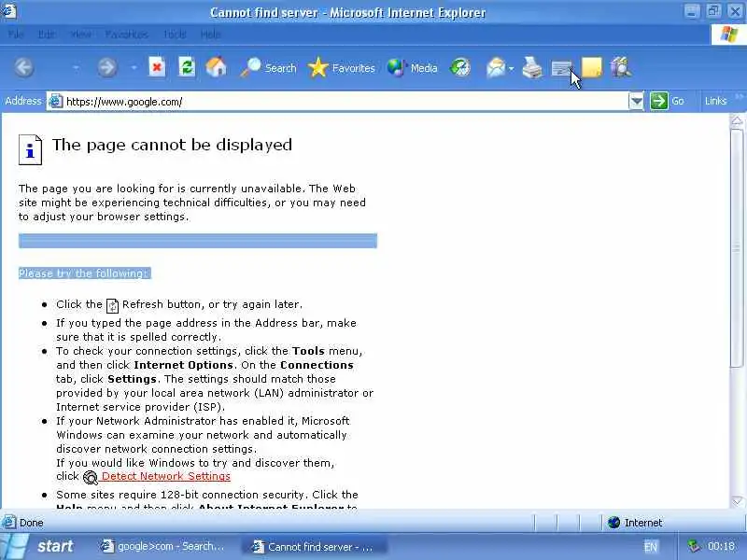Viewport: 747px width, 560px height.
Task: Expand the Mail button dropdown arrow
Action: click(511, 68)
